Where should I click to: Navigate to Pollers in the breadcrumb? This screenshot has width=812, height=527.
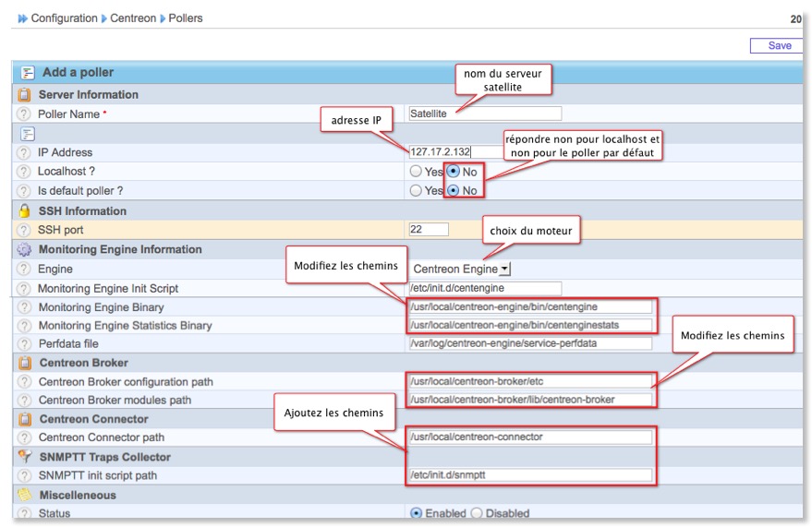tap(186, 18)
